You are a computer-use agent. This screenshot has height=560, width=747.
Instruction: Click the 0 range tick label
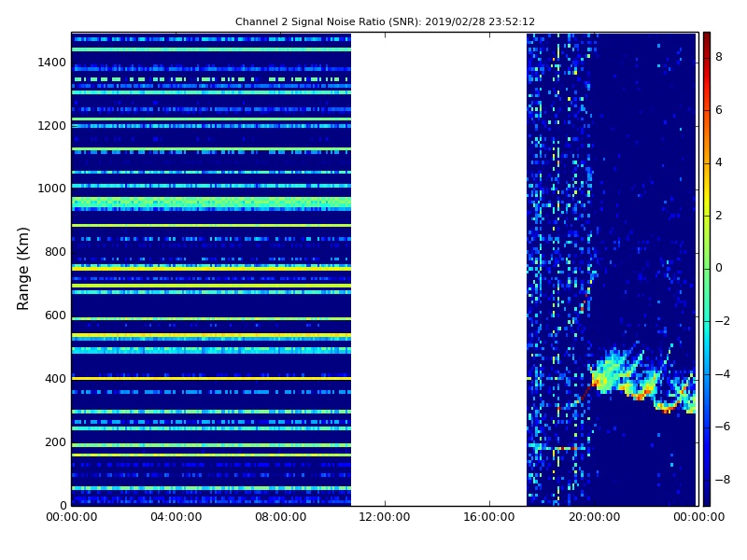coord(63,505)
